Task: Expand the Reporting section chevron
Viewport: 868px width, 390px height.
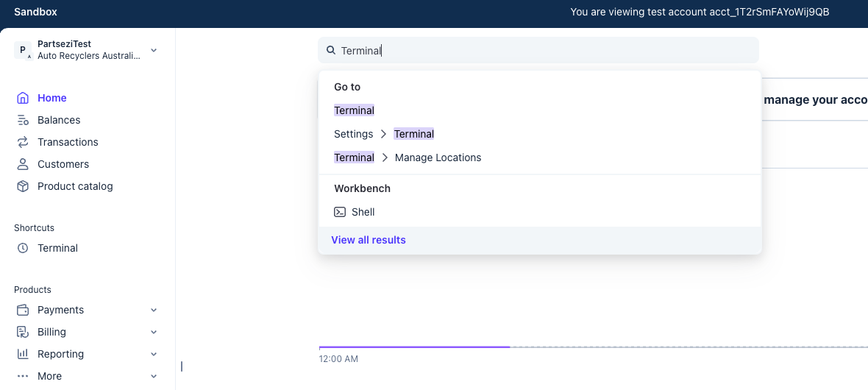Action: pos(154,354)
